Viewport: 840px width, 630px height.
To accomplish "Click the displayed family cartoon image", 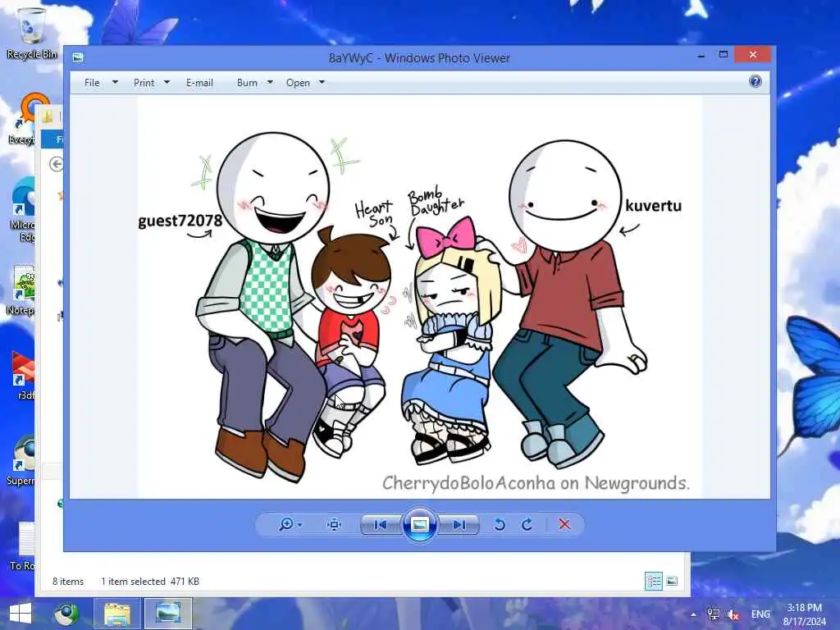I will pos(420,297).
